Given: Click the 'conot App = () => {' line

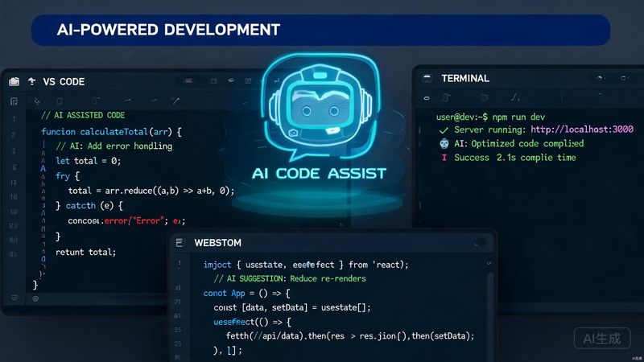Looking at the screenshot, I should point(246,294).
